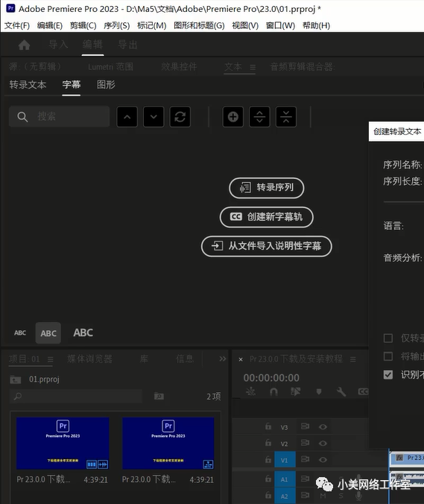Jump to the next search result

(x=154, y=116)
